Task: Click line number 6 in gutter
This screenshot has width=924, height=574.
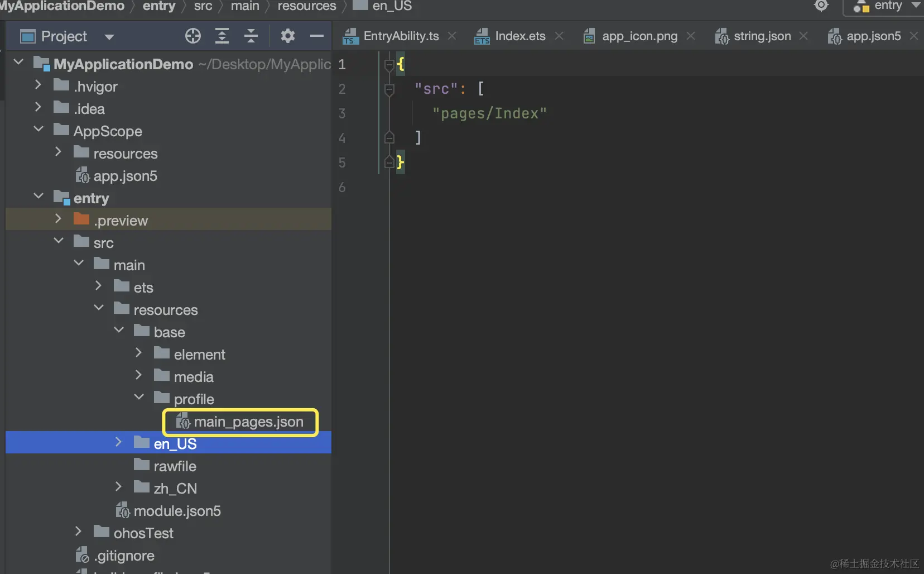Action: pyautogui.click(x=342, y=187)
